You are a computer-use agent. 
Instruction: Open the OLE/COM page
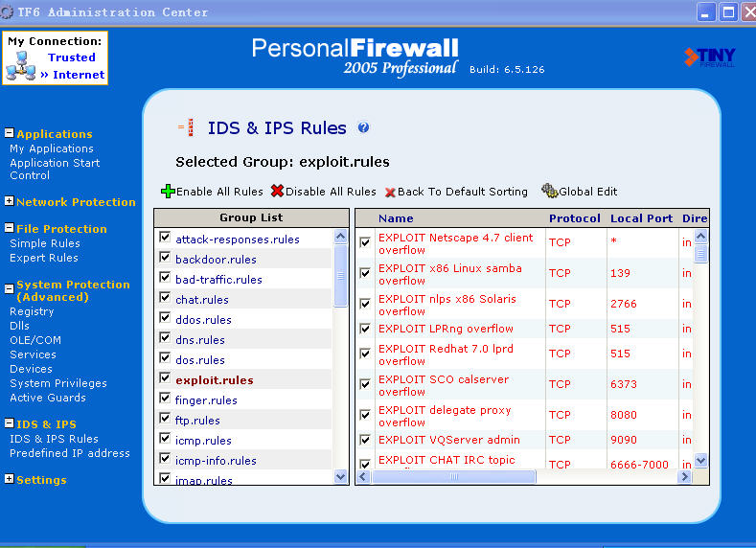35,340
